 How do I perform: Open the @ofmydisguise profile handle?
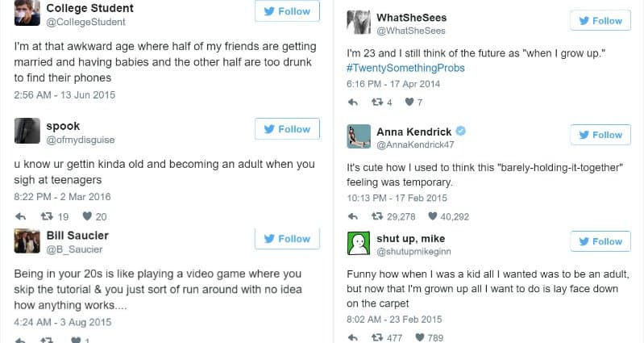click(x=81, y=140)
